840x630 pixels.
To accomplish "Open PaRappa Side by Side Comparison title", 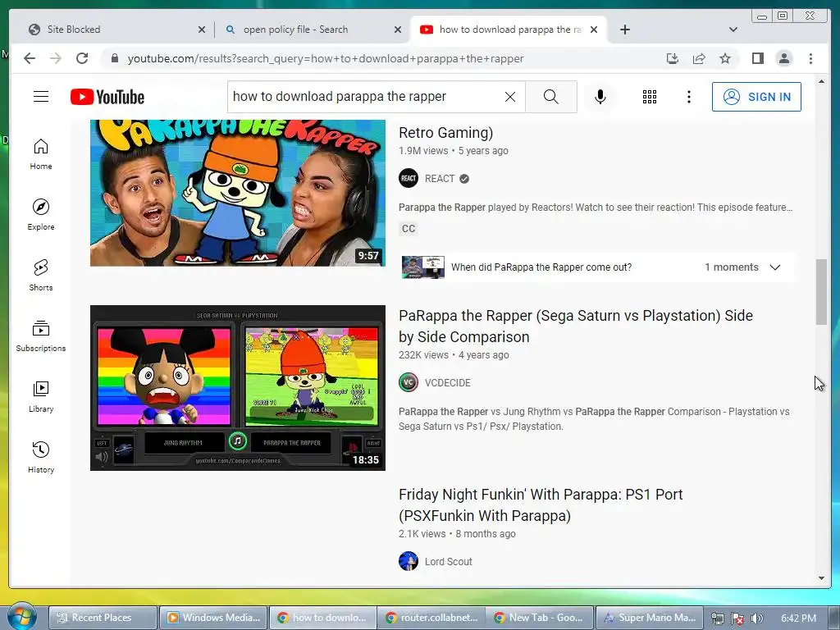I will click(x=576, y=326).
